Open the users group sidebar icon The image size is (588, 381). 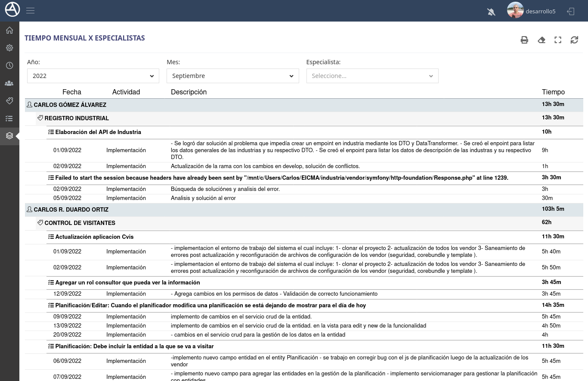click(x=9, y=83)
